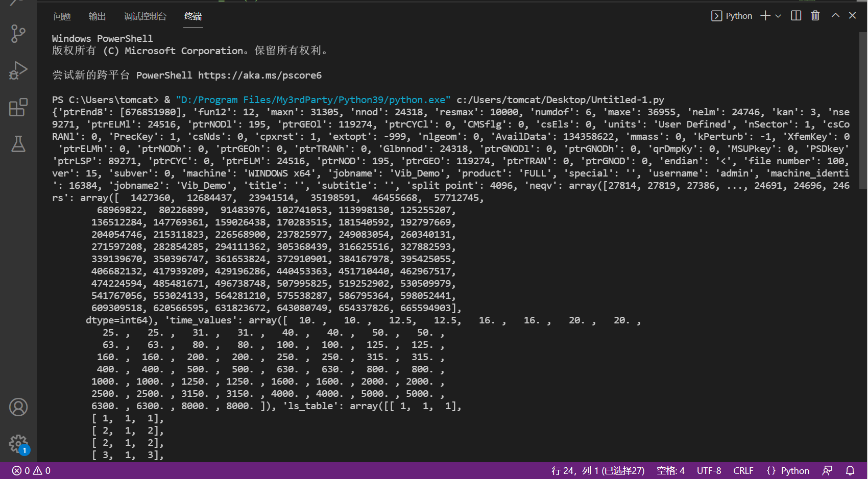Image resolution: width=868 pixels, height=479 pixels.
Task: Switch to the 终端 tab
Action: point(192,17)
